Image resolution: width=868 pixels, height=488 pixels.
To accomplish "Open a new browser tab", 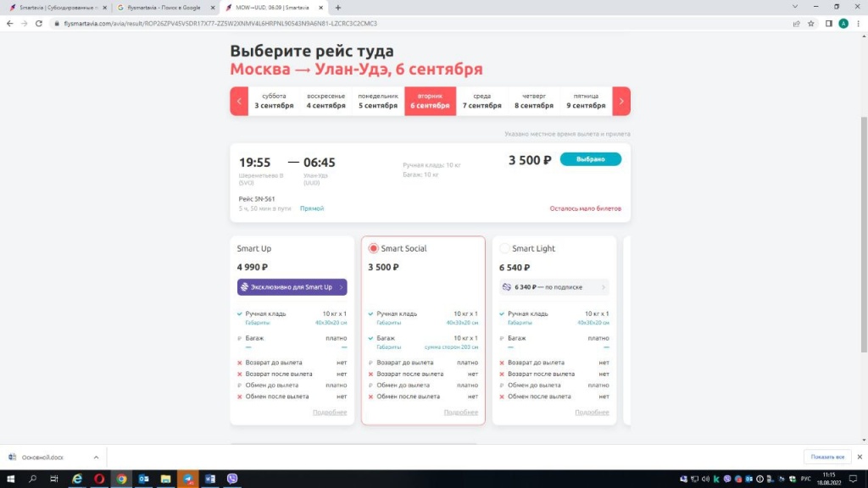I will (x=337, y=8).
